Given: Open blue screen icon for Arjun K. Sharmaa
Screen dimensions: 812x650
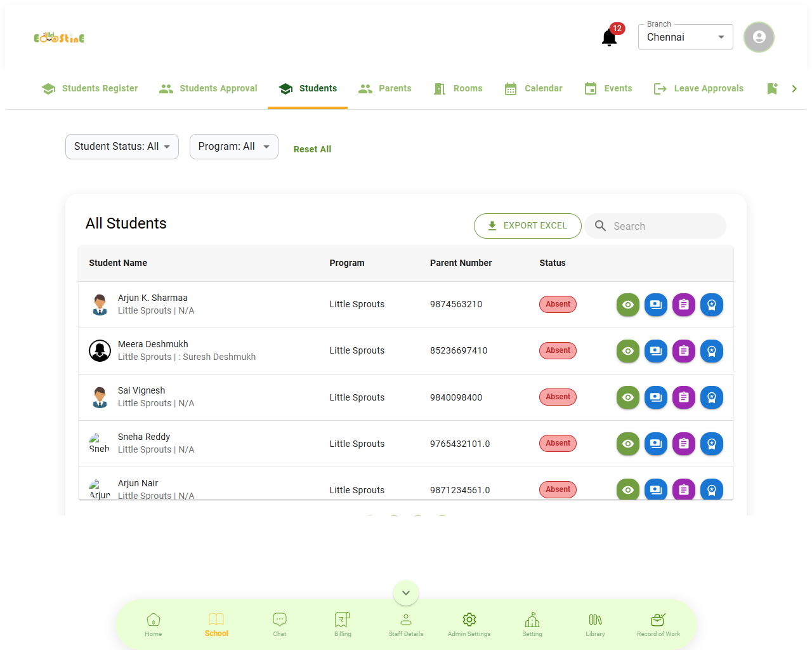Looking at the screenshot, I should pos(656,305).
